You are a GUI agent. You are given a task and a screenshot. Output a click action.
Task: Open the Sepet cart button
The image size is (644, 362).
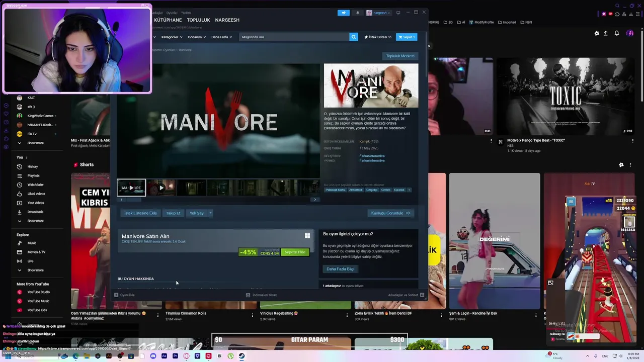pos(407,37)
